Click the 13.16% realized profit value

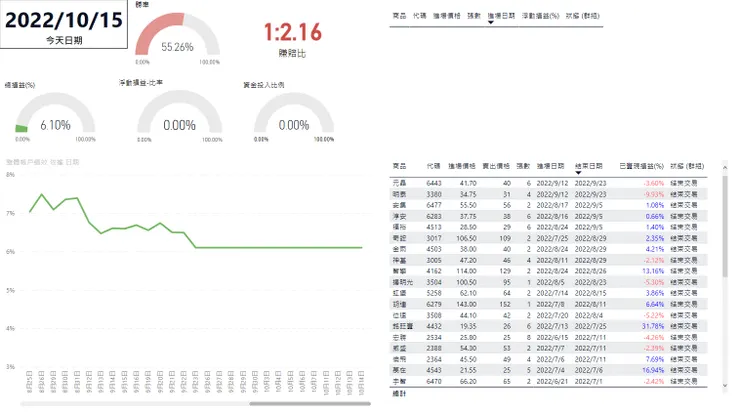[x=653, y=271]
